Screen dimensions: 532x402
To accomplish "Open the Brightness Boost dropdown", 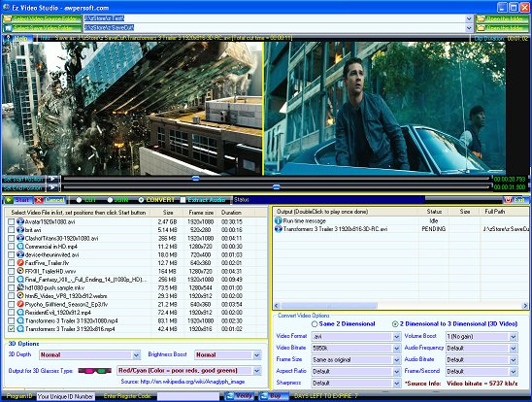I will [257, 354].
